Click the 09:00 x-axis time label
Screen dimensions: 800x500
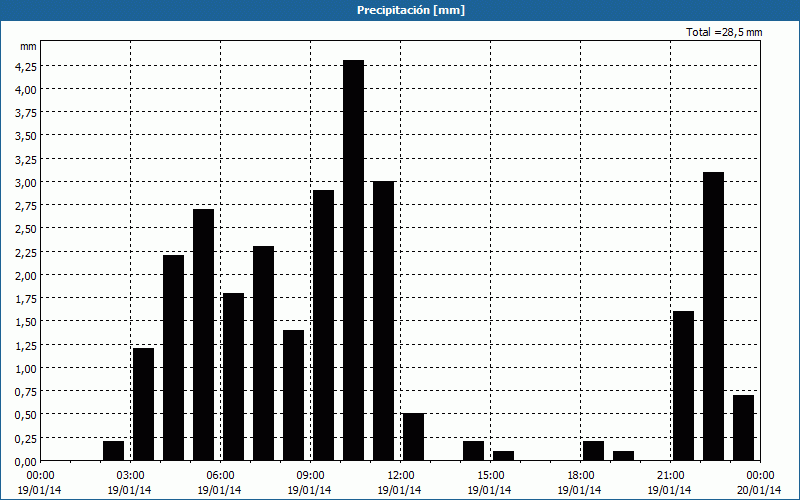coord(311,476)
